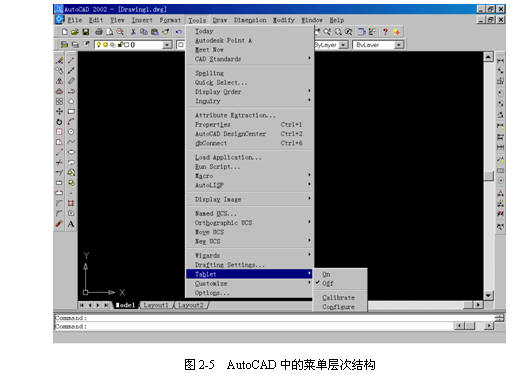Select the Rotate tool in modify toolbar
Screen dimensions: 513x374
coord(59,122)
